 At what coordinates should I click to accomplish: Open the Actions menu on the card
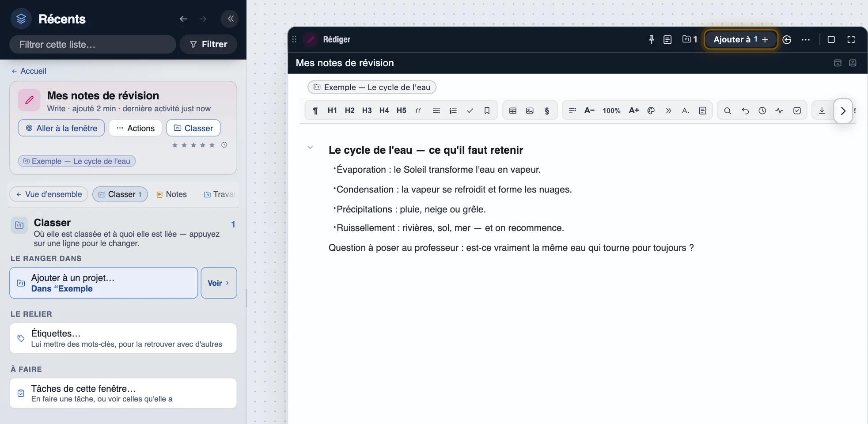pos(136,128)
